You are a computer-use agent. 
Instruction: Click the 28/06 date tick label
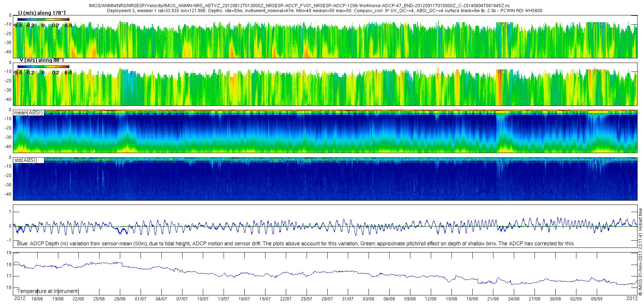coord(120,299)
